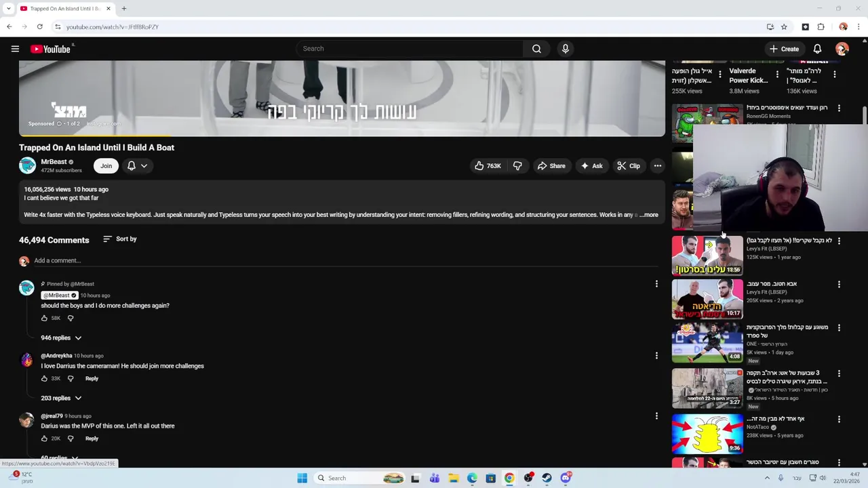Click the search magnifier button
This screenshot has width=868, height=488.
(x=536, y=49)
